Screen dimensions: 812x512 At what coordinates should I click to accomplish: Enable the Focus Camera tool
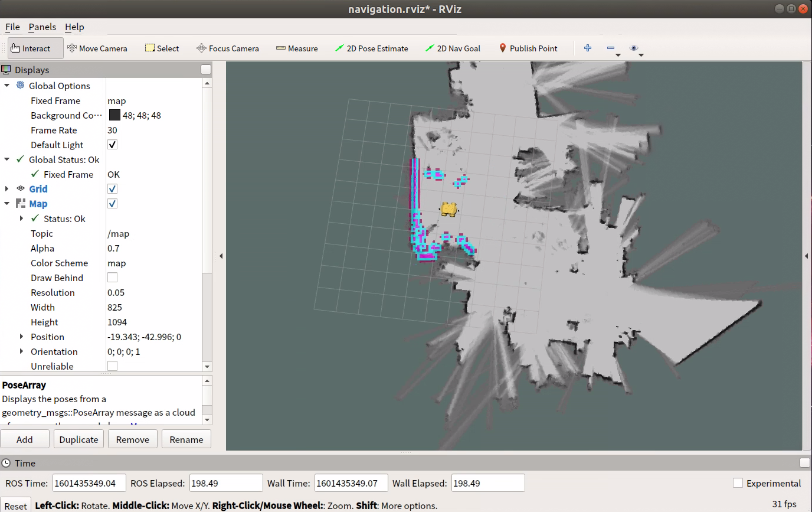pos(227,48)
